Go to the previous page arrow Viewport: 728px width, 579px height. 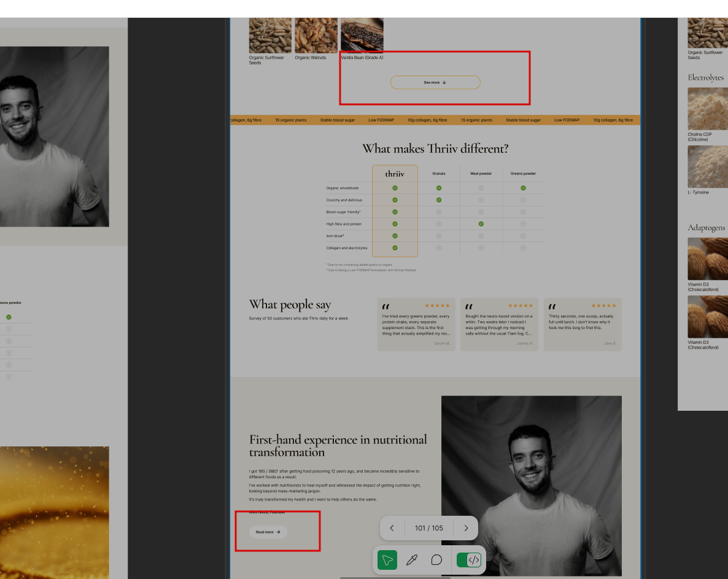[x=392, y=528]
